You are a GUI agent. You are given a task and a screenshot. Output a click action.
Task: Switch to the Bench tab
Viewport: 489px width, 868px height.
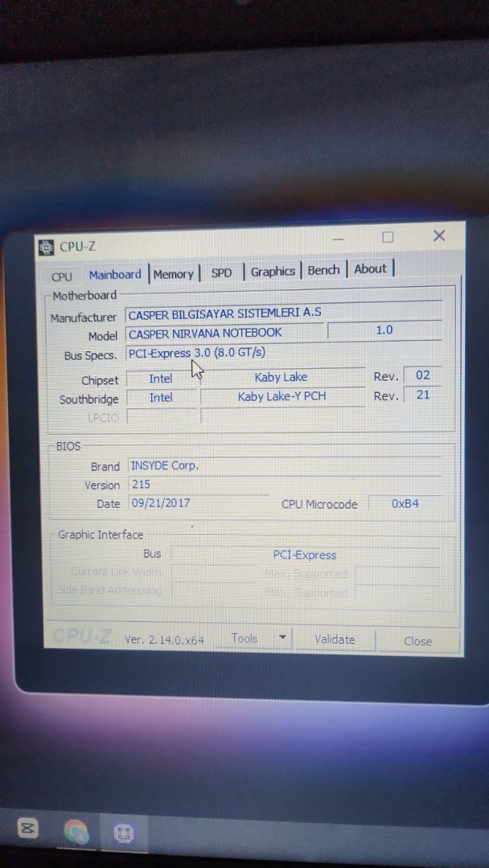point(323,270)
